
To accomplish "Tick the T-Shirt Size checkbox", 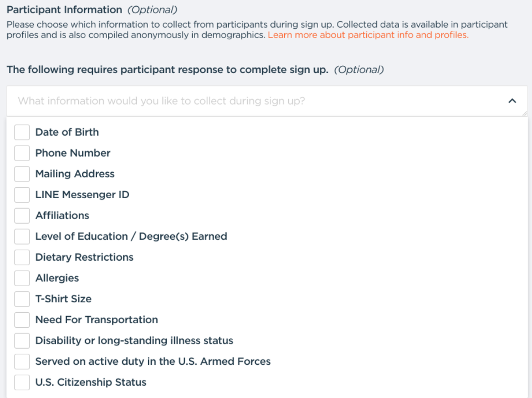I will (x=22, y=299).
